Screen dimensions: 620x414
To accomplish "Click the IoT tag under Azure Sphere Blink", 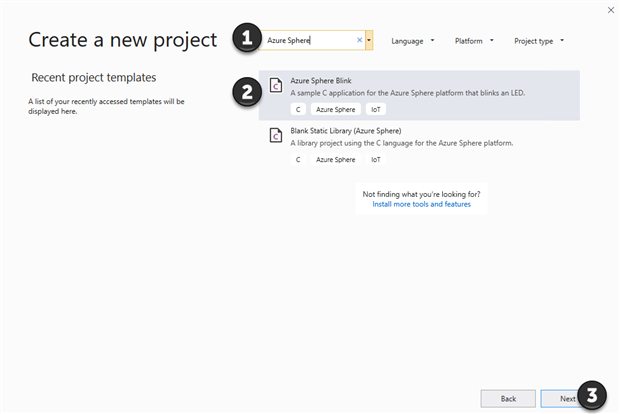I will click(376, 108).
